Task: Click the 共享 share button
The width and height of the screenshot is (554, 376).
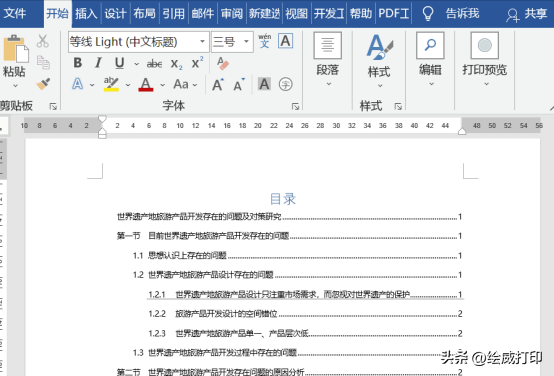Action: (x=527, y=14)
